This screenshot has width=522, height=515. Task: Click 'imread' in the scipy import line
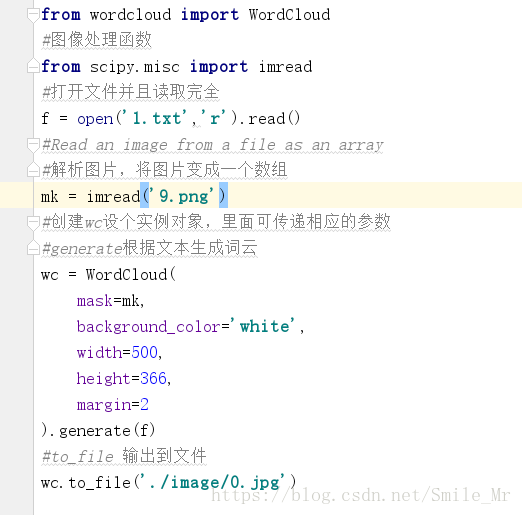285,67
